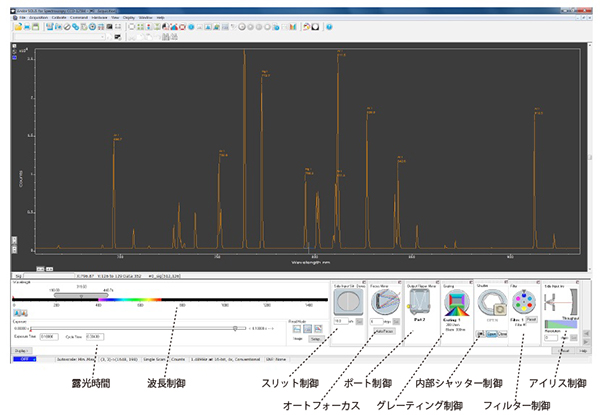Screen dimensions: 600x415
Task: Click the Side Input Iris diagram
Action: point(561,302)
